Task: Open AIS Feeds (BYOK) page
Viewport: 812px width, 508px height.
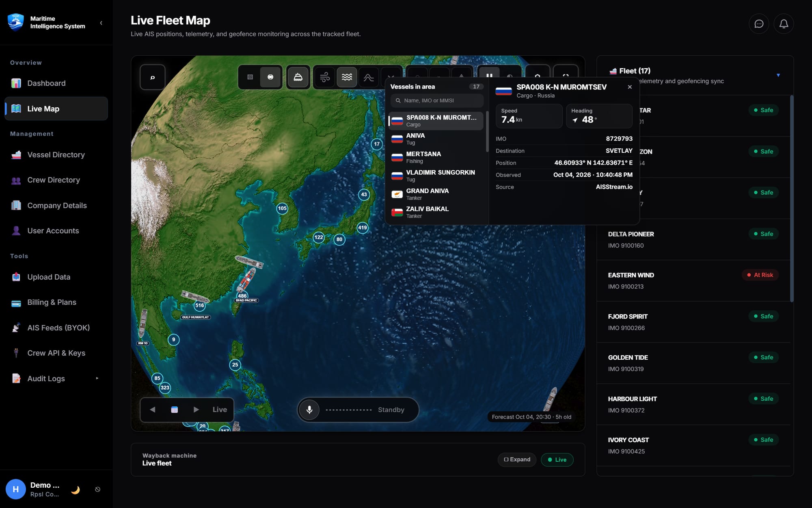Action: point(56,328)
